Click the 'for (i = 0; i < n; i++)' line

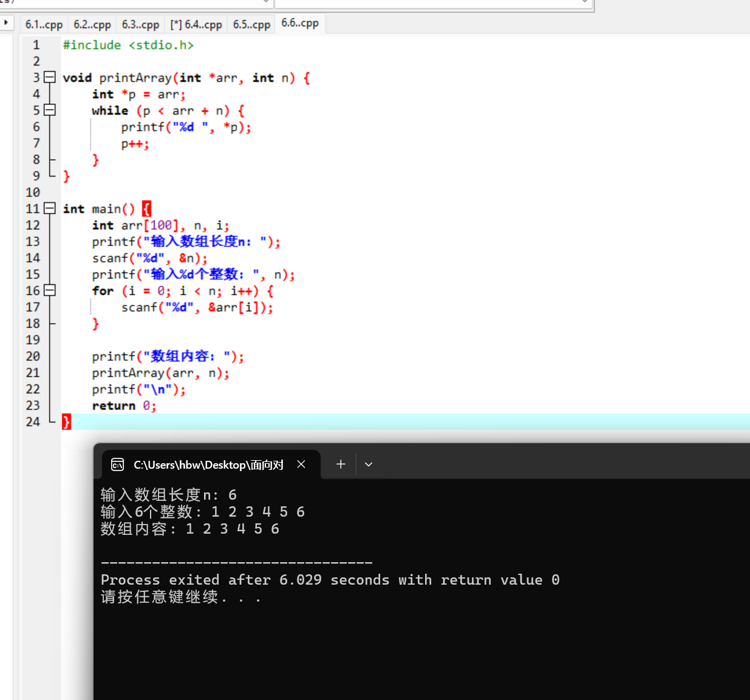[183, 291]
